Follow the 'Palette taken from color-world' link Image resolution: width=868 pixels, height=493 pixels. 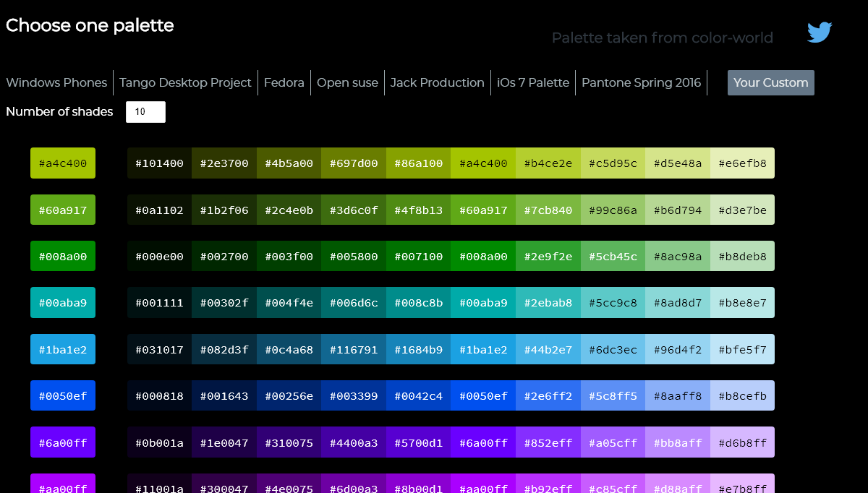[662, 38]
